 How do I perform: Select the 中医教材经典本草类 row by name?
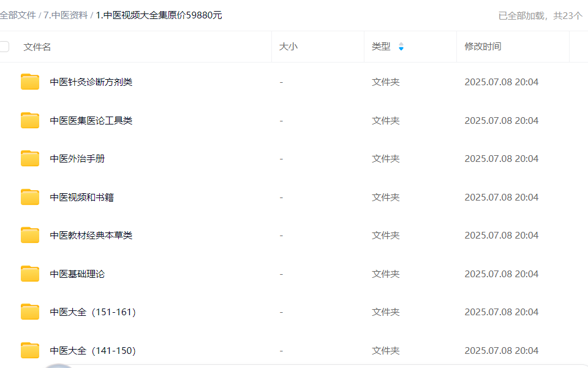pyautogui.click(x=91, y=236)
